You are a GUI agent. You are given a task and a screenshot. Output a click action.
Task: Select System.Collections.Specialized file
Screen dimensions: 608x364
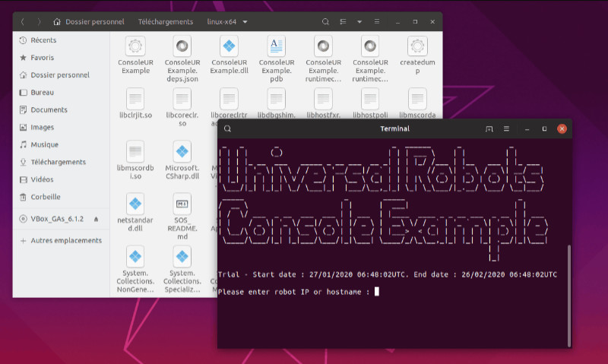point(182,270)
